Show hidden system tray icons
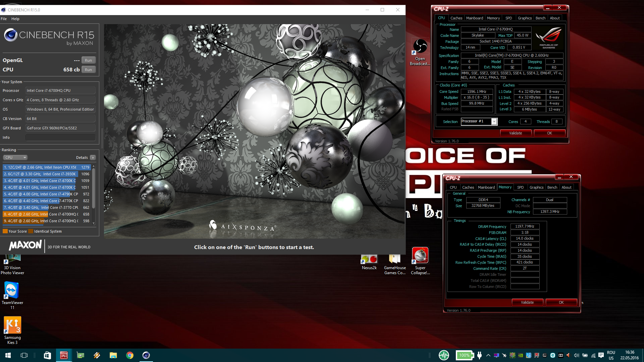The image size is (644, 362). coord(488,355)
